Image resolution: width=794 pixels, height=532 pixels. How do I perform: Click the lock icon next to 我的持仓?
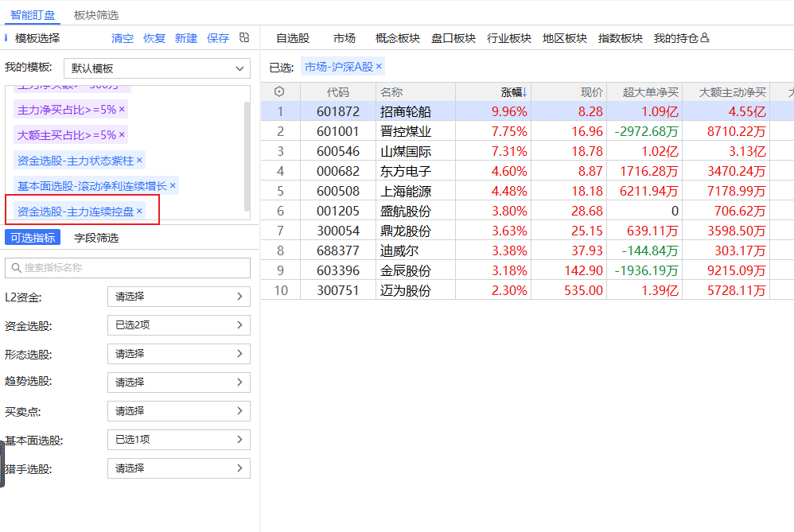coord(705,38)
